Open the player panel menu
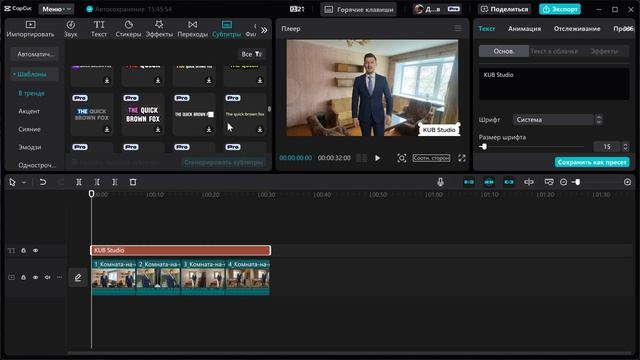Viewport: 640px width, 360px height. pyautogui.click(x=458, y=28)
